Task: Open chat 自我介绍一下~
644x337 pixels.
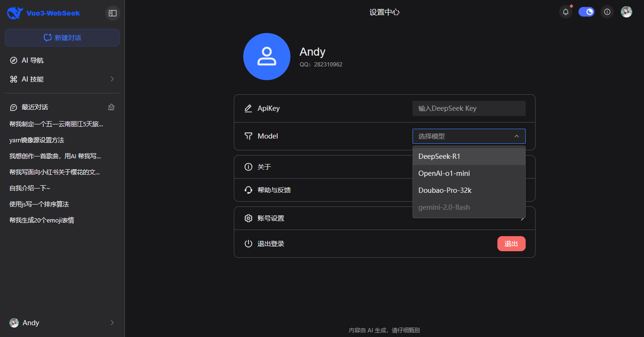Action: point(30,188)
